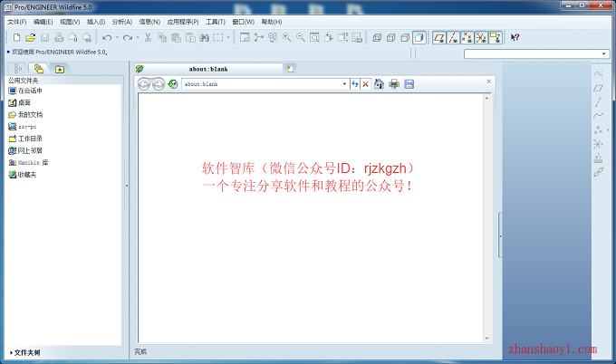616x364 pixels.
Task: Undo the last action
Action: coord(107,38)
